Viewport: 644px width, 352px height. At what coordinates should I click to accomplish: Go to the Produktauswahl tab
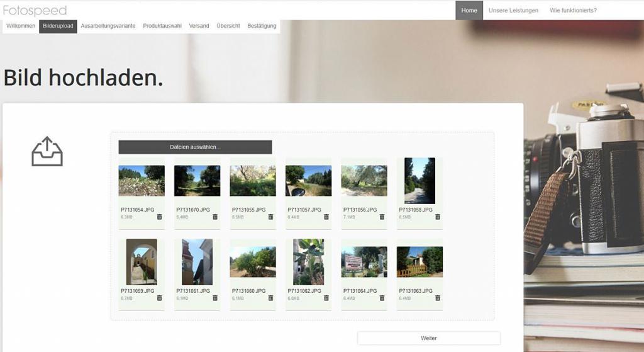coord(162,26)
